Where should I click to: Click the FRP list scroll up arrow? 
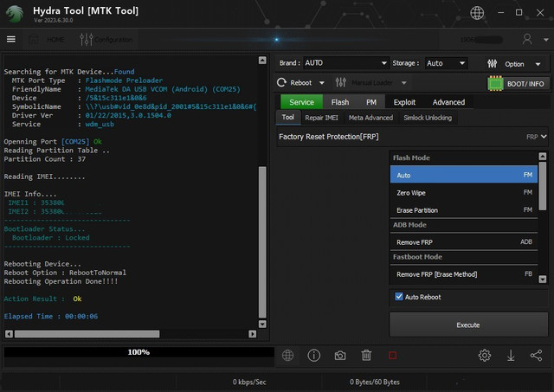[x=543, y=156]
